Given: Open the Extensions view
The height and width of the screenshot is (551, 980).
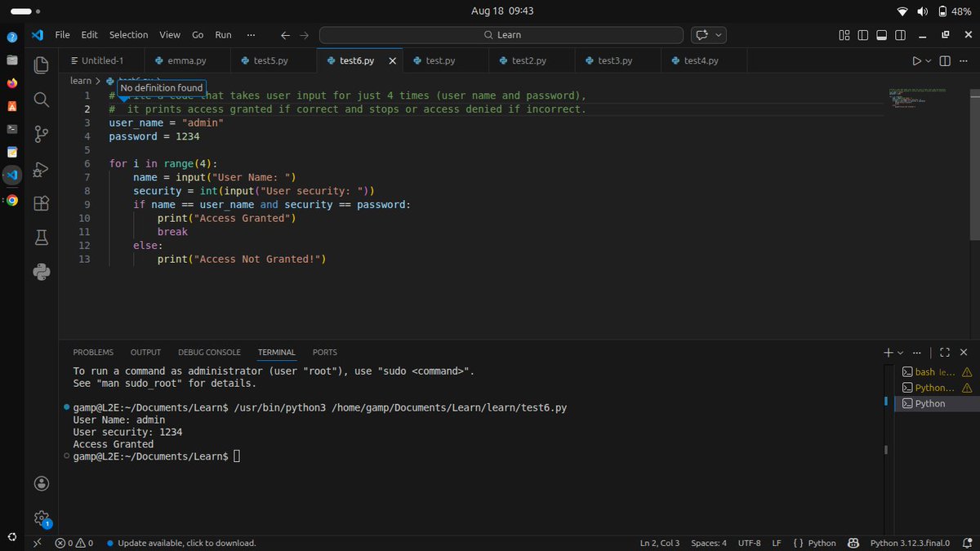Looking at the screenshot, I should (x=41, y=203).
